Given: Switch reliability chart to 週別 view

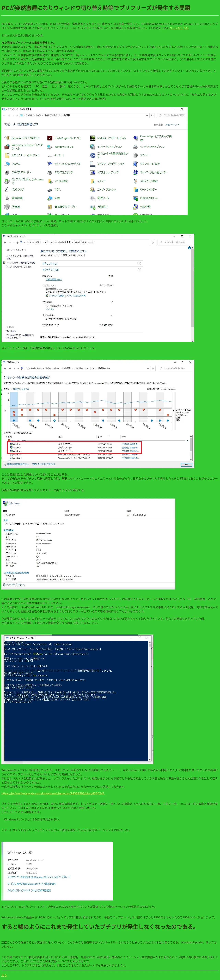Looking at the screenshot, I should point(25,389).
